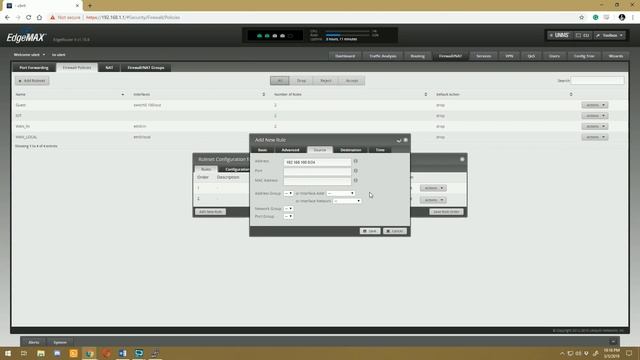Filter rulesets by All

point(280,81)
